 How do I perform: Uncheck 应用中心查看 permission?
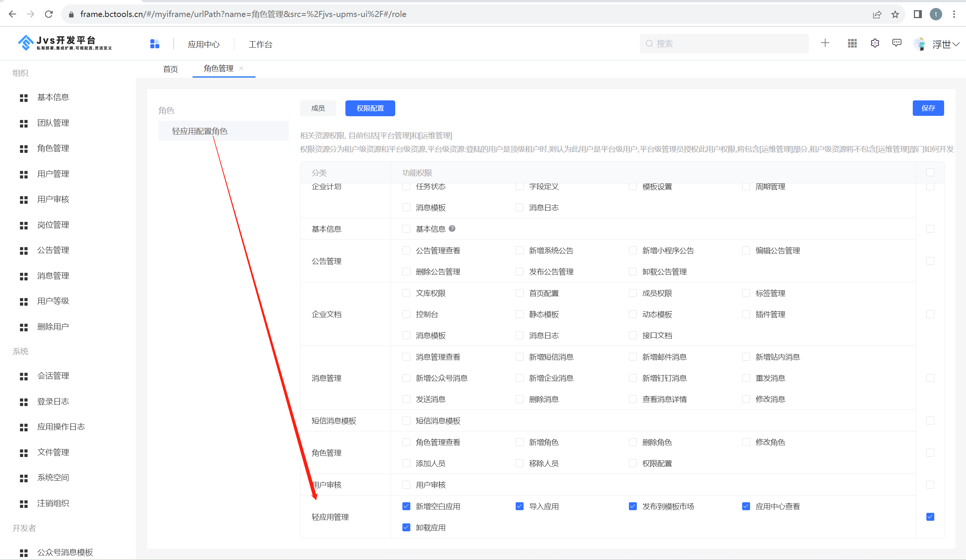[x=746, y=506]
